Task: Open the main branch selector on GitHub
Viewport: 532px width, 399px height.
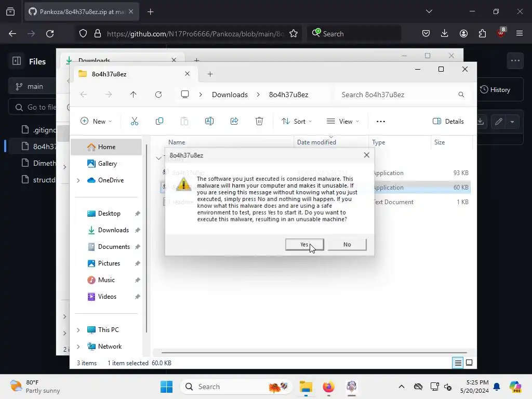Action: (x=32, y=87)
